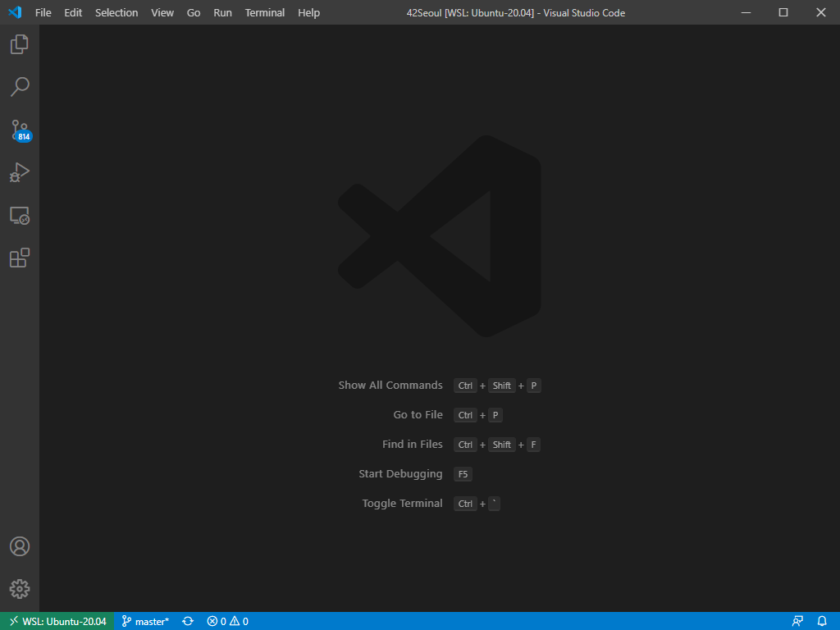Open the Edit menu
The height and width of the screenshot is (630, 840).
[x=73, y=13]
